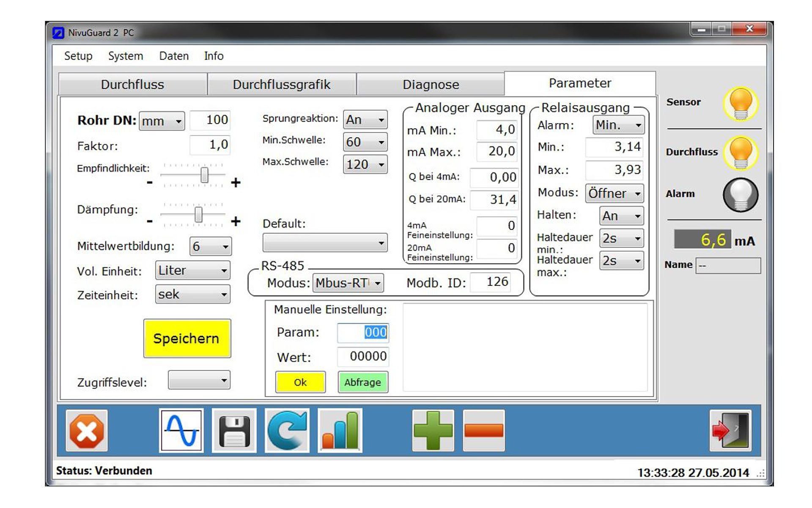Open the Haltedauer max. dropdown
812x508 pixels.
[622, 261]
